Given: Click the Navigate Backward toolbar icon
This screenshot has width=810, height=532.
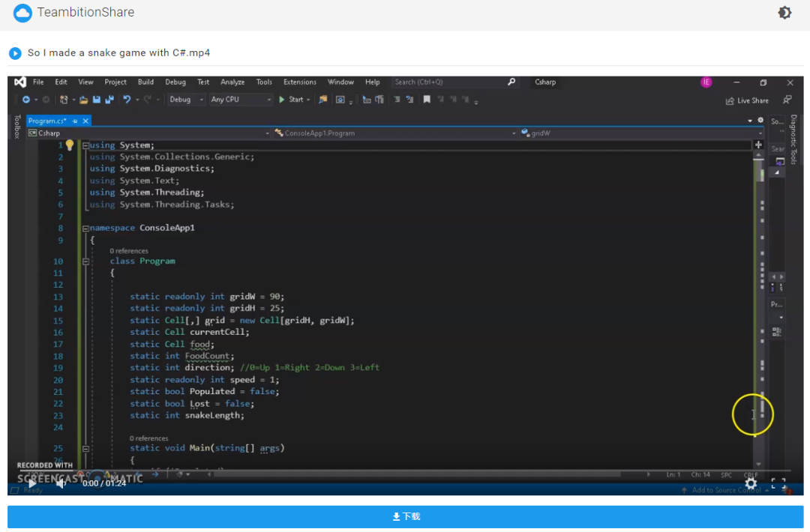Looking at the screenshot, I should 25,100.
